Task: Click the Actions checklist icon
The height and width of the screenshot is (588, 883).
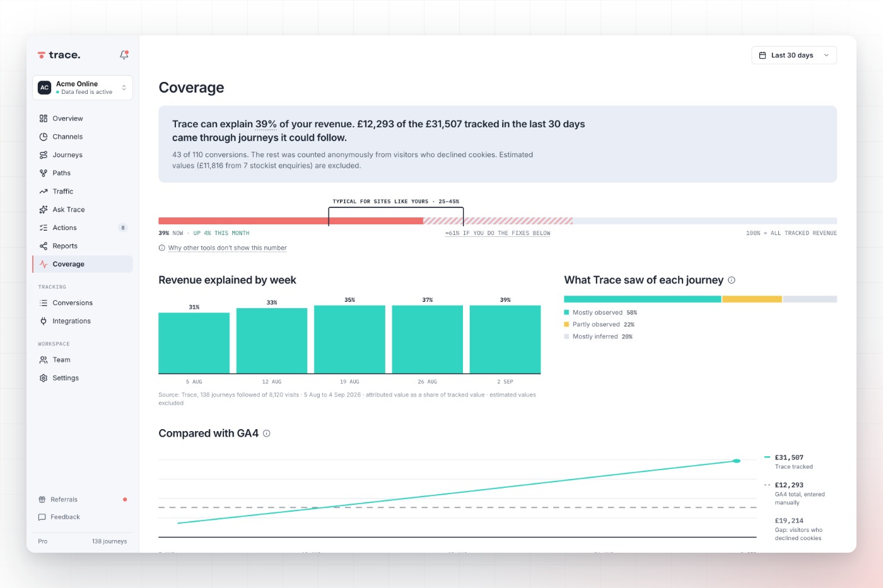Action: (x=44, y=228)
